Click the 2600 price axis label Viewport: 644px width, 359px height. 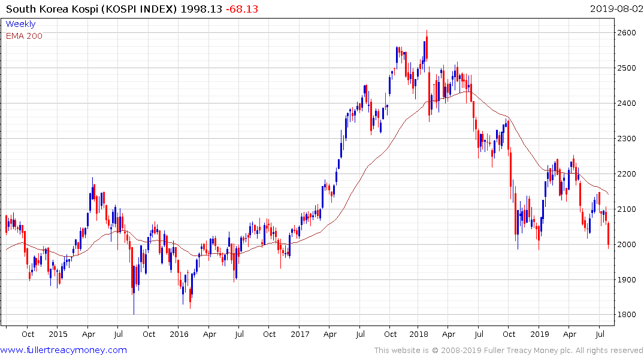tap(627, 33)
